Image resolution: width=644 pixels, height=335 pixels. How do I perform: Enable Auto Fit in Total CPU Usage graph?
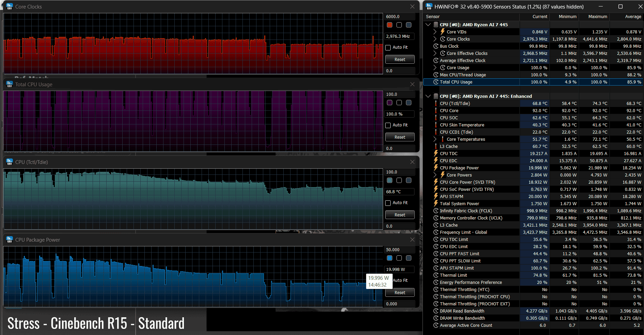pos(388,125)
